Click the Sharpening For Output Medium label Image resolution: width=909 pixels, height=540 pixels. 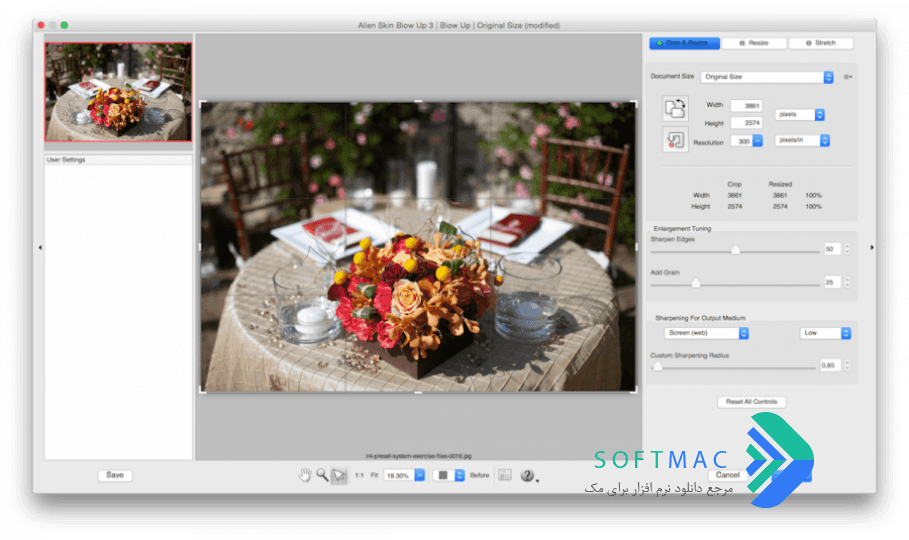(x=700, y=318)
